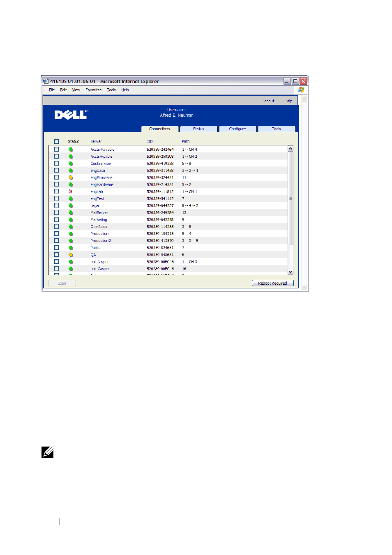
Task: Click green status icon for engData
Action: 71,170
